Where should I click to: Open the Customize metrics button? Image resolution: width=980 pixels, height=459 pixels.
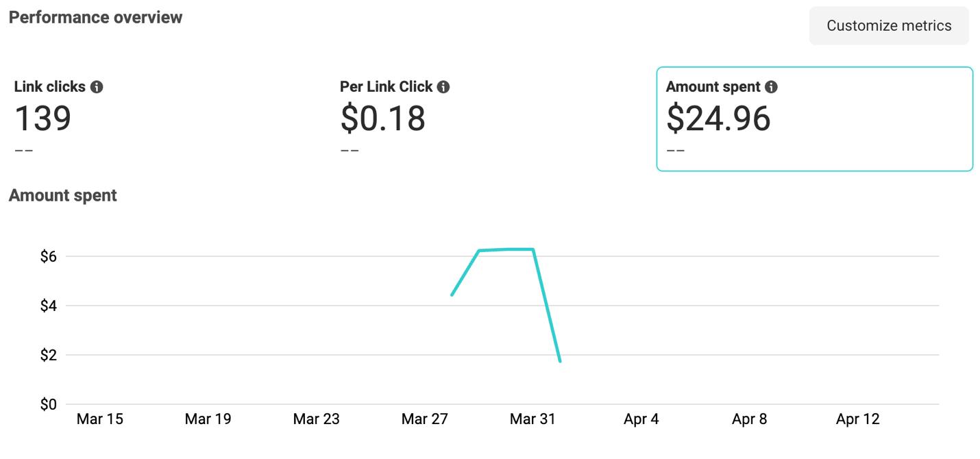coord(889,26)
